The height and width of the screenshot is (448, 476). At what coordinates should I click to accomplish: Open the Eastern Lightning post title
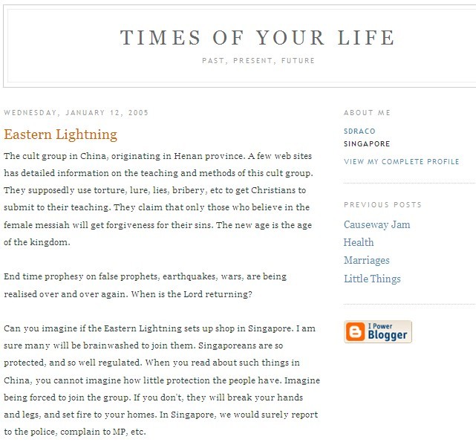(x=60, y=134)
